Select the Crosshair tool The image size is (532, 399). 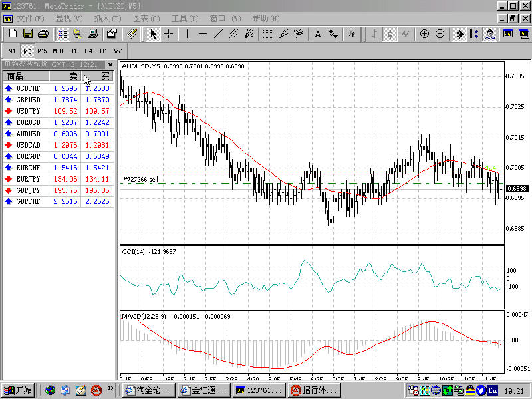[x=169, y=34]
